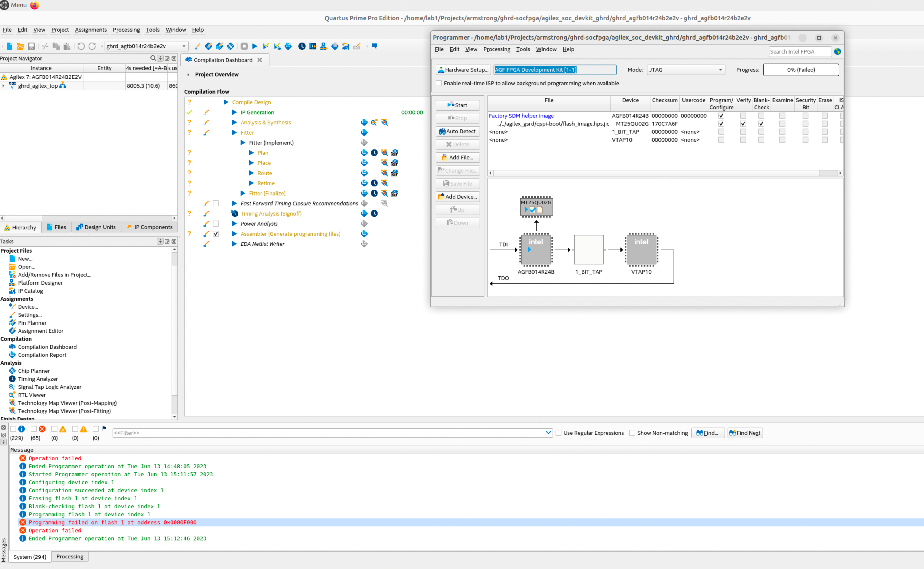This screenshot has width=924, height=569.
Task: Toggle Program/Configure for Factory SDM helper image
Action: 721,116
